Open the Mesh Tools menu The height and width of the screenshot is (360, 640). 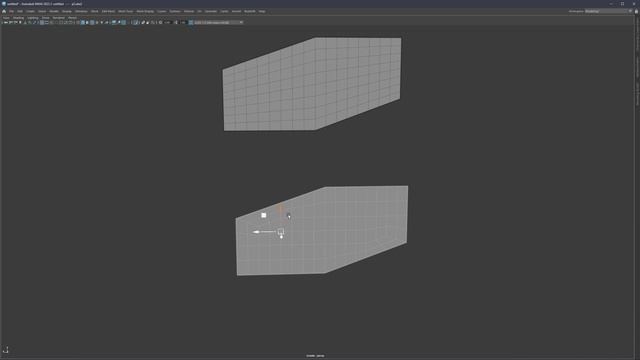point(125,11)
